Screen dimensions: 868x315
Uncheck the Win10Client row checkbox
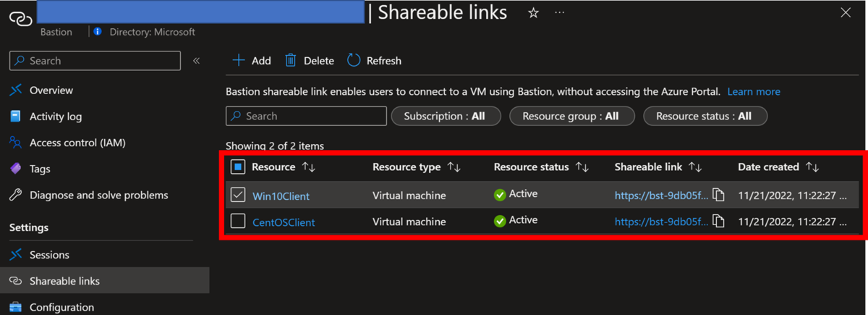(x=238, y=195)
